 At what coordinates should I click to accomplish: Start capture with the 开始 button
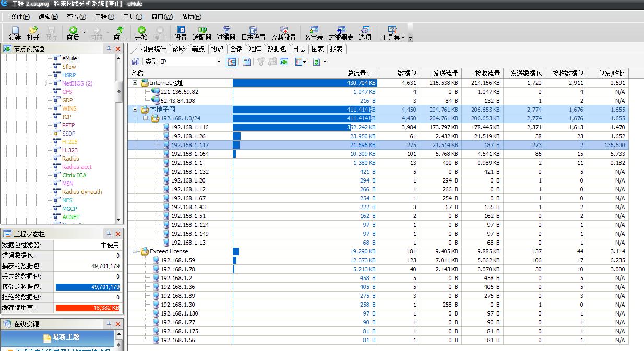(141, 33)
